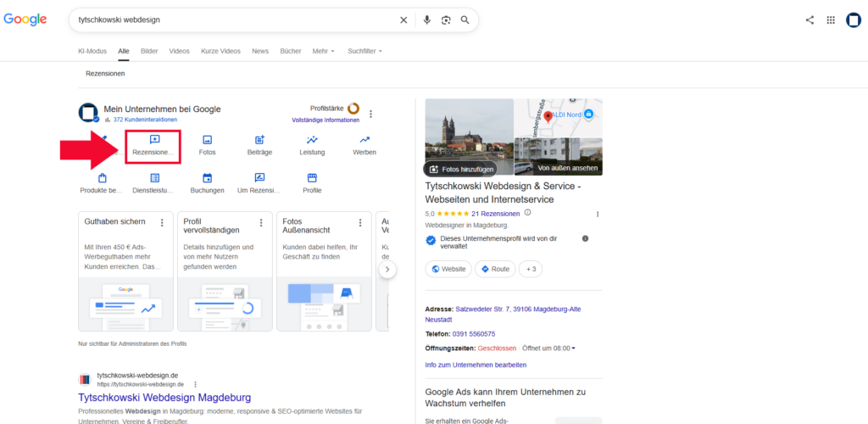Switch to the KI-Modus tab
868x424 pixels.
(92, 51)
